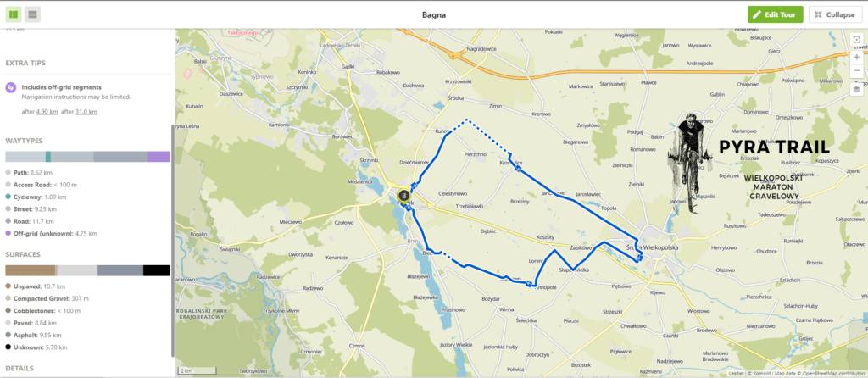
Task: Select the B start marker on map
Action: point(404,196)
